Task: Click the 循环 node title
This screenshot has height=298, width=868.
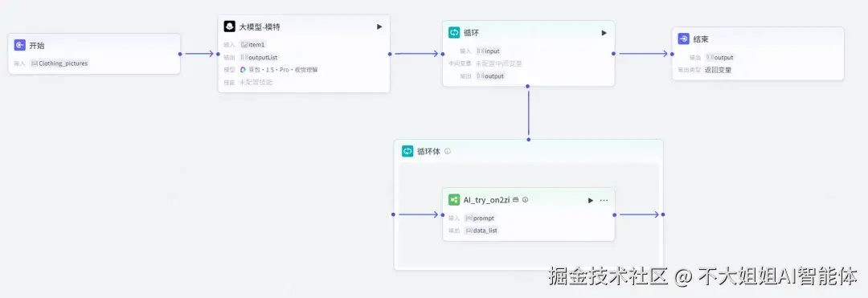Action: coord(471,33)
